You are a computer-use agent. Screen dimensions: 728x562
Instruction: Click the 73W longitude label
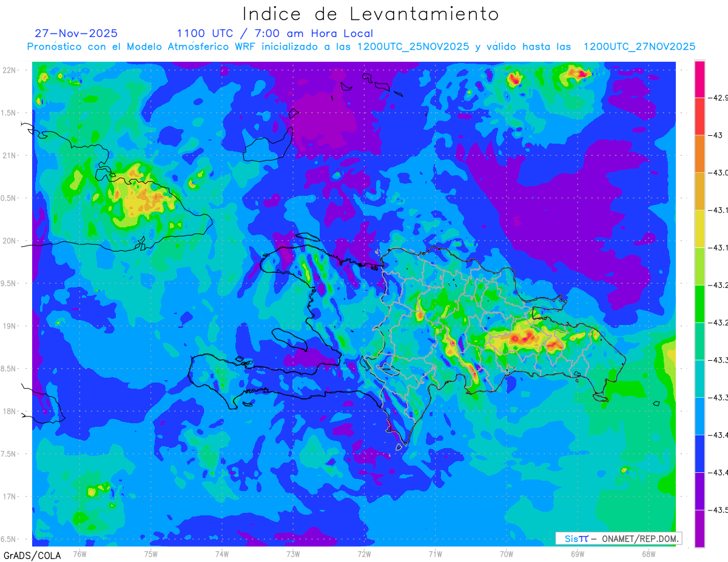(293, 554)
